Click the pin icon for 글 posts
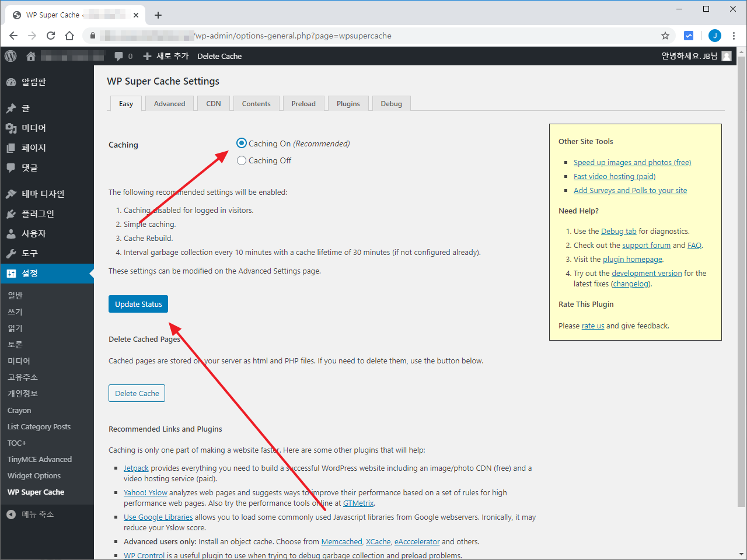Viewport: 747px width, 560px height. tap(11, 108)
